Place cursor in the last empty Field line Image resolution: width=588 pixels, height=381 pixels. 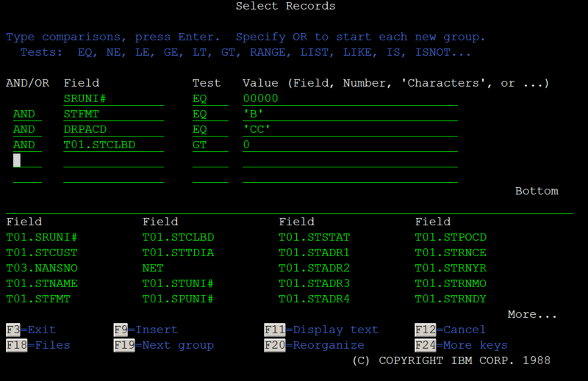[x=114, y=176]
